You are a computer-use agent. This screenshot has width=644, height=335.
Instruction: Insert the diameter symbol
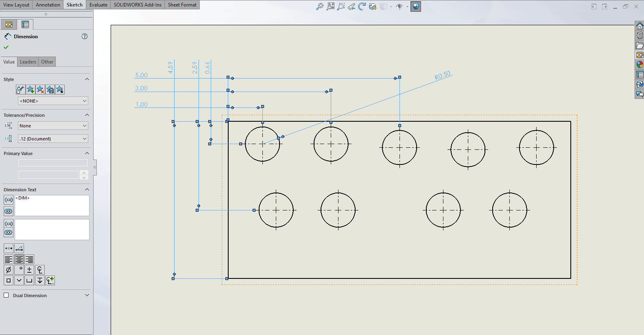(x=9, y=270)
